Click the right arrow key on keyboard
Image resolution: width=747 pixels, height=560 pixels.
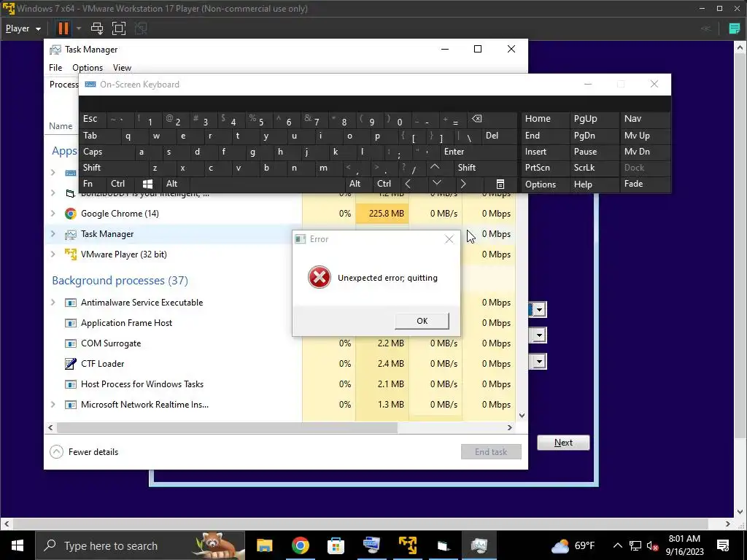click(x=463, y=184)
